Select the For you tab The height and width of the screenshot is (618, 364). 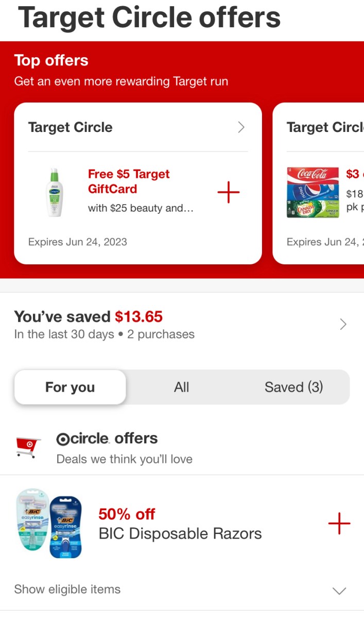tap(70, 387)
